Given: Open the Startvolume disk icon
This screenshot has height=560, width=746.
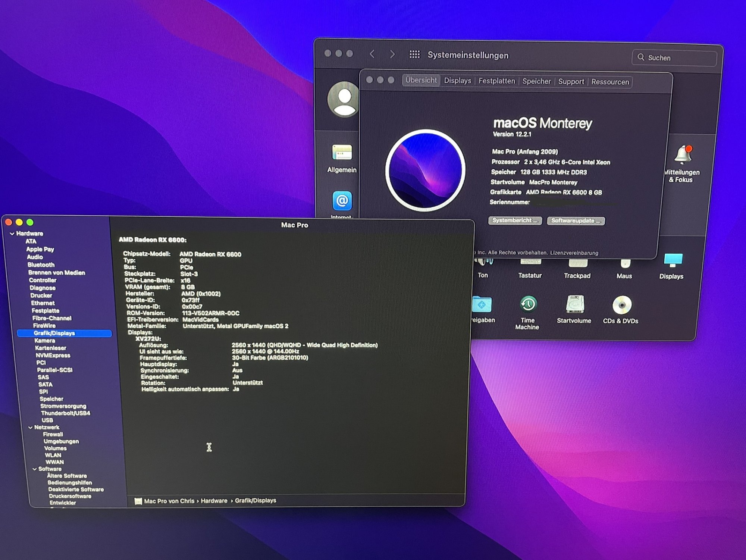Looking at the screenshot, I should [x=575, y=305].
